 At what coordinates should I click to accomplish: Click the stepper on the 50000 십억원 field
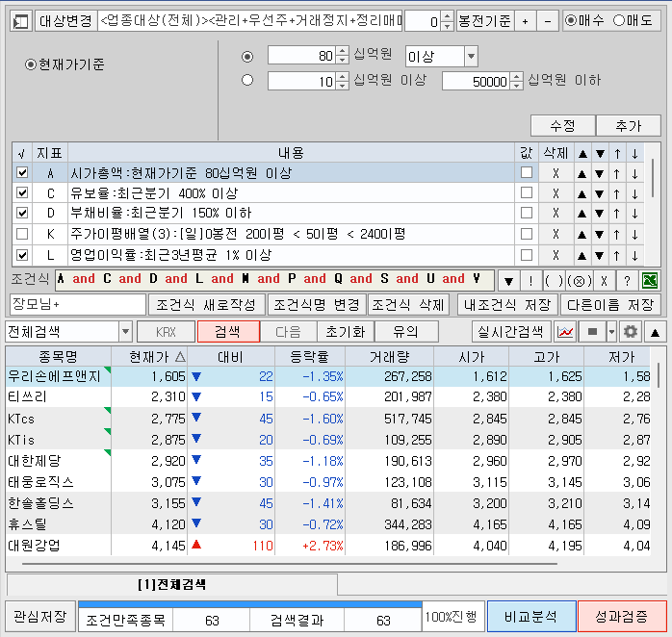pyautogui.click(x=517, y=81)
